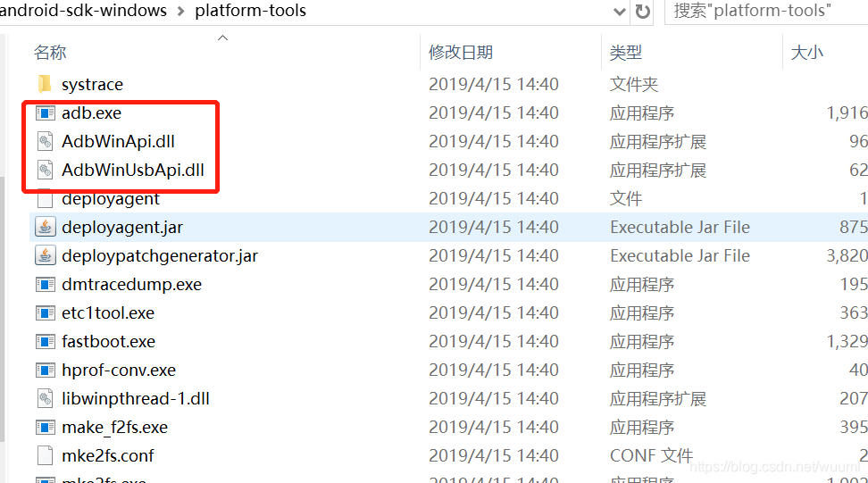This screenshot has width=868, height=483.
Task: Click the 应用程序 type cell for adb.exe
Action: [642, 112]
